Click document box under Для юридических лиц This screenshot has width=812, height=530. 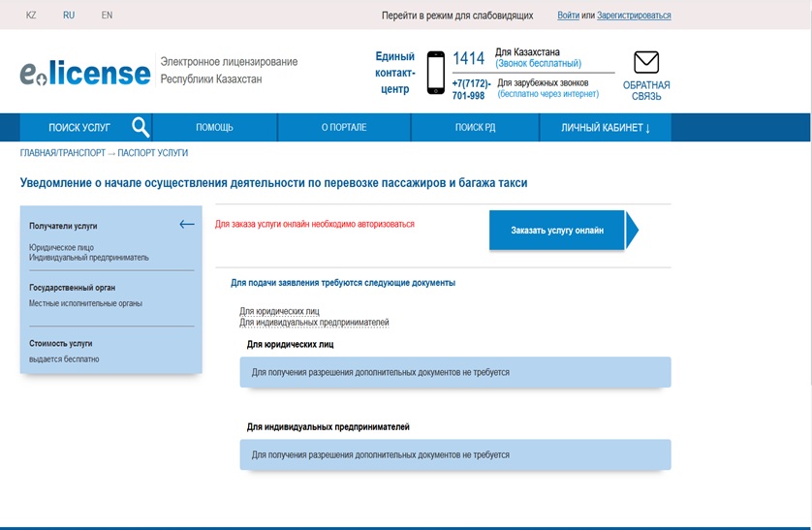(x=455, y=372)
